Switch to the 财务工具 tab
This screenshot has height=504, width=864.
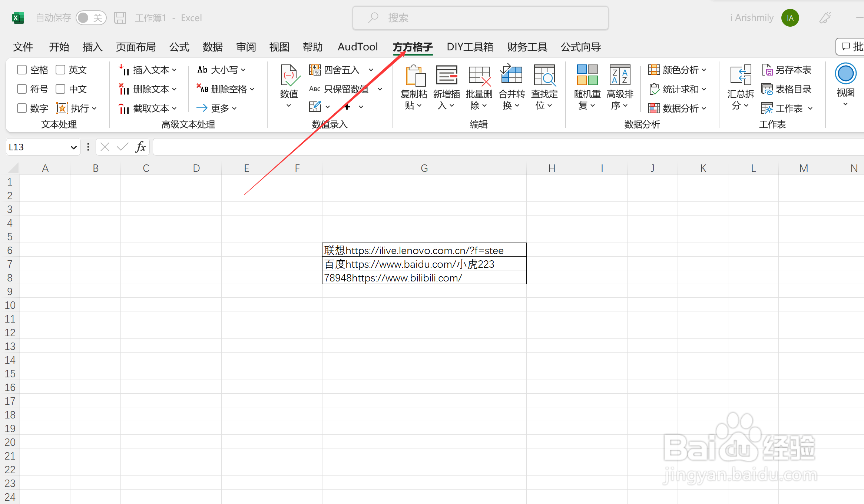coord(527,47)
